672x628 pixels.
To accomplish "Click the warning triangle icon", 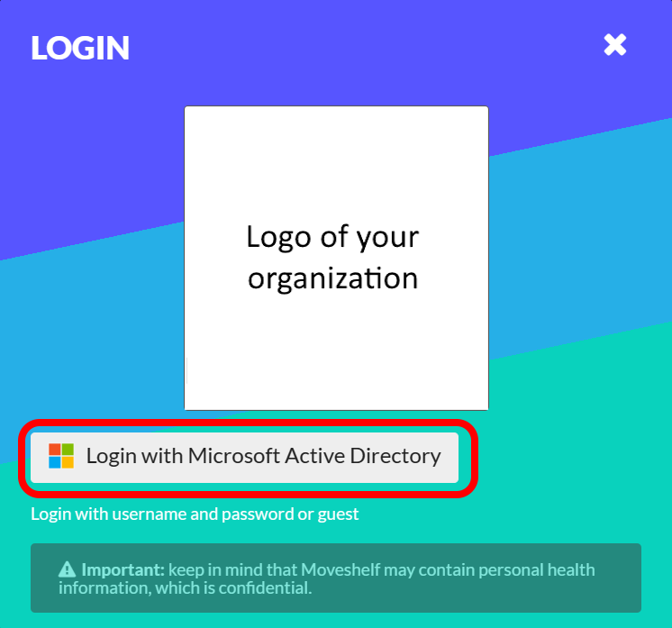I will click(67, 569).
